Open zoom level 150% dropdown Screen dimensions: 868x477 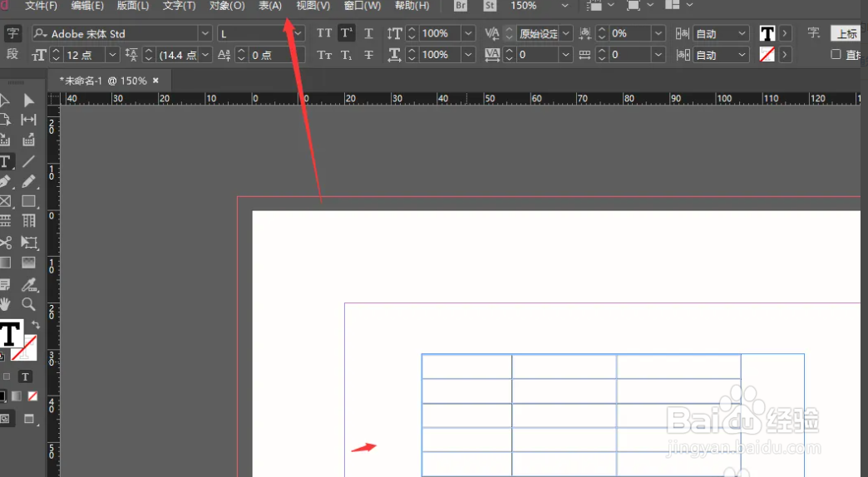coord(565,6)
